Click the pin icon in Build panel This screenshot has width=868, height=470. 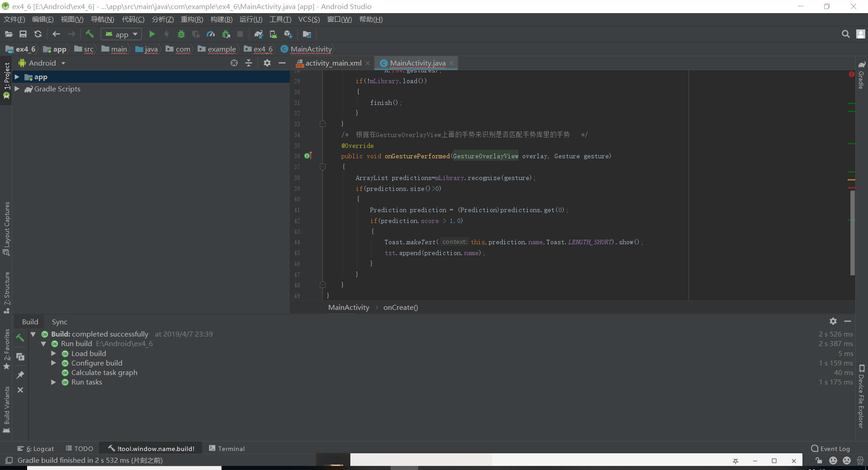20,375
